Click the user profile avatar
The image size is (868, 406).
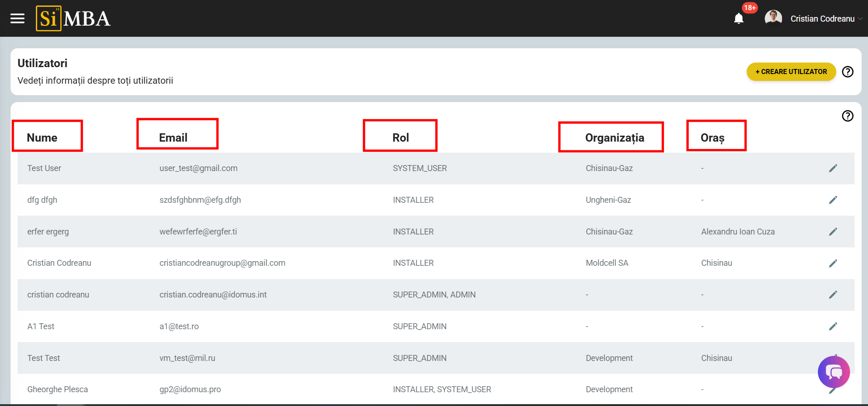(x=773, y=18)
